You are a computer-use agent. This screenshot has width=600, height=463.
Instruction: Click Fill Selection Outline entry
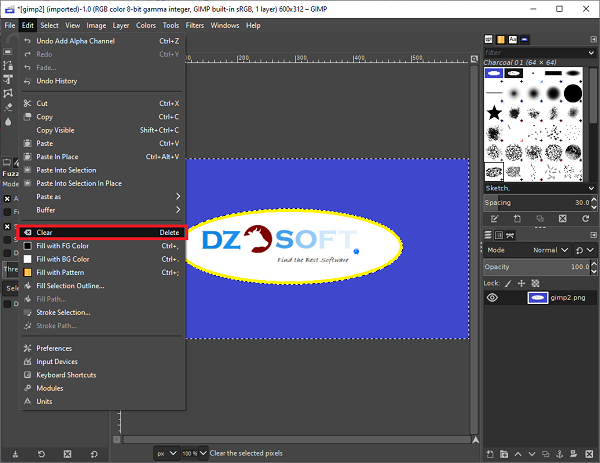point(102,286)
